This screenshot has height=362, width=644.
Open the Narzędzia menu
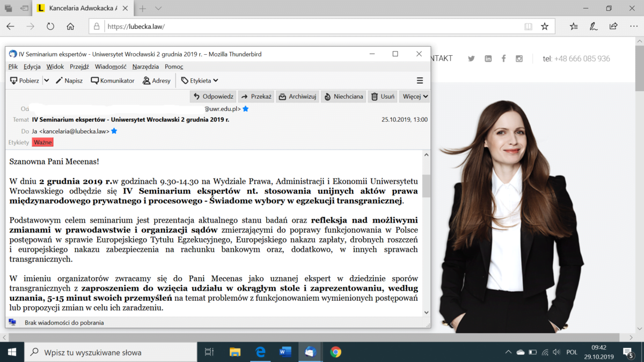click(145, 67)
